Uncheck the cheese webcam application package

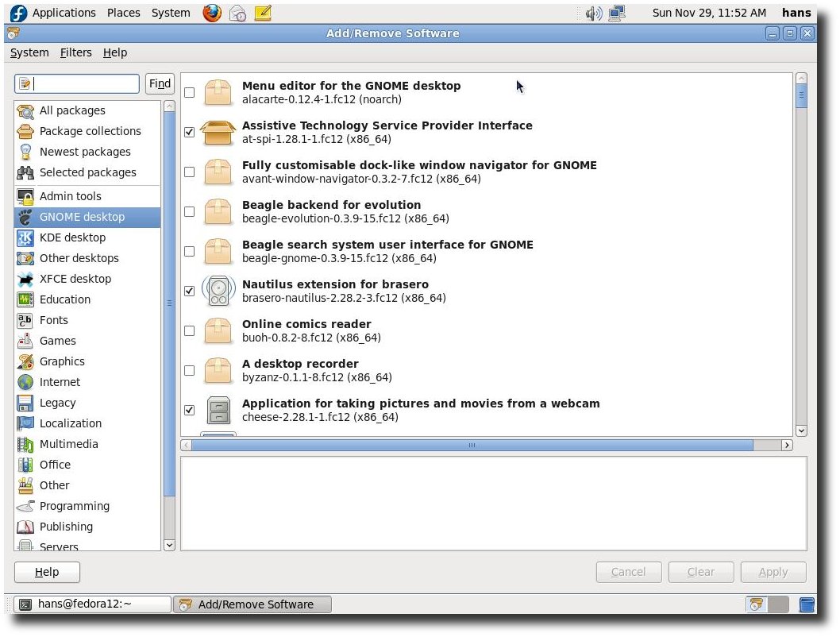(190, 410)
